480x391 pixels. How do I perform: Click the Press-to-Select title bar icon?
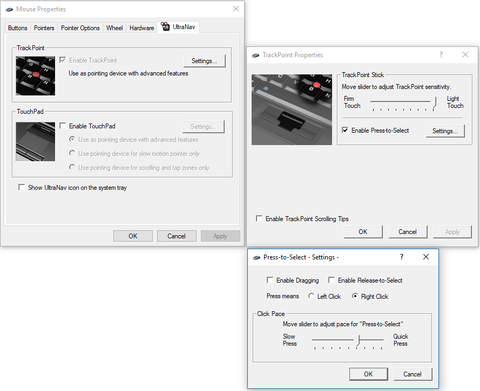click(257, 258)
